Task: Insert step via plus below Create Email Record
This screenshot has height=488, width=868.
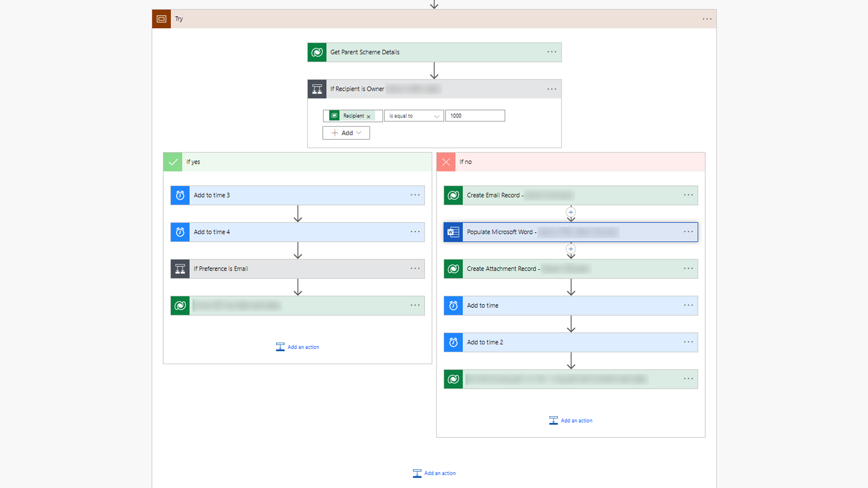Action: point(571,212)
